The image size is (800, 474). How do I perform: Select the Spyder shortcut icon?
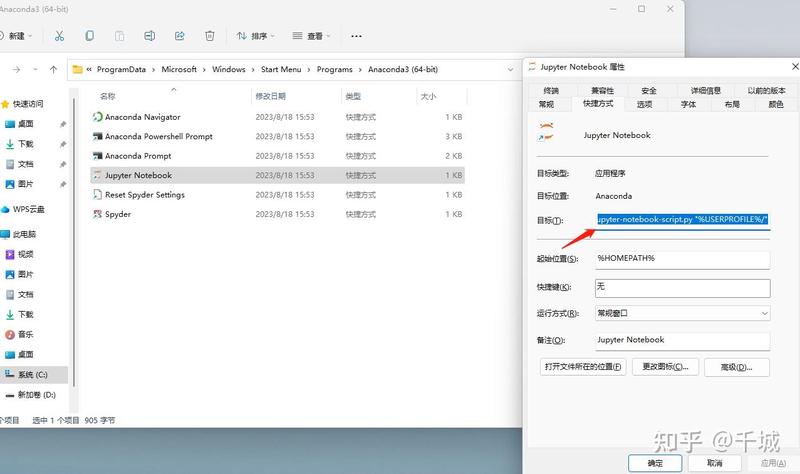(x=97, y=214)
